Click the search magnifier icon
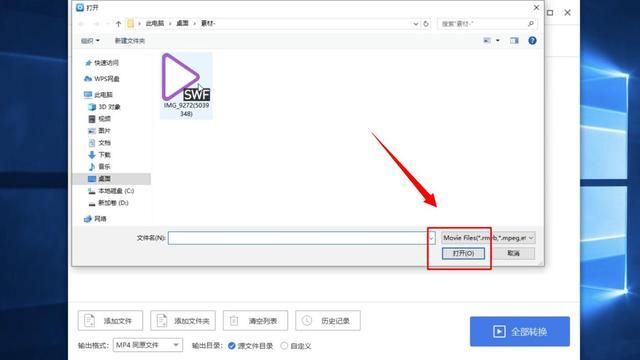640x360 pixels. 531,24
